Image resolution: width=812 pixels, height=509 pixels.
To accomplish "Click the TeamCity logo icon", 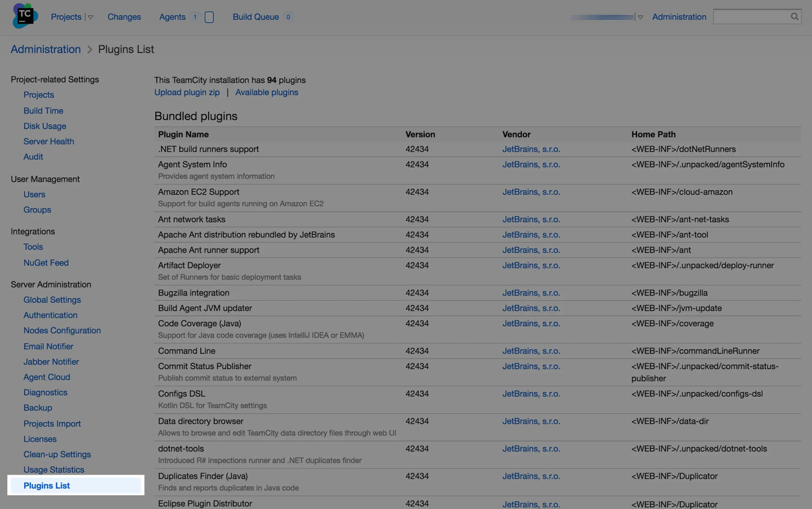I will click(x=25, y=16).
